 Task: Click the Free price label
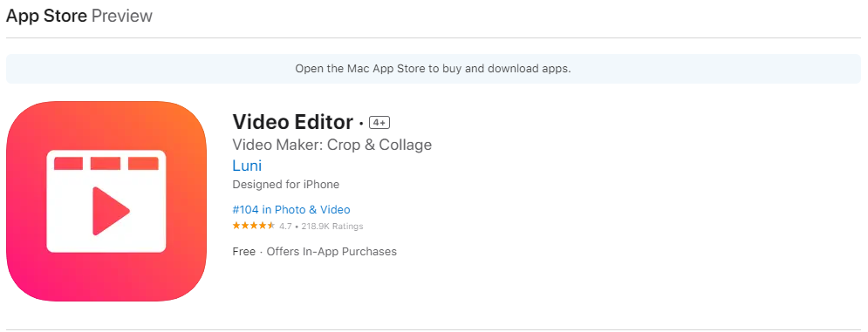tap(243, 252)
